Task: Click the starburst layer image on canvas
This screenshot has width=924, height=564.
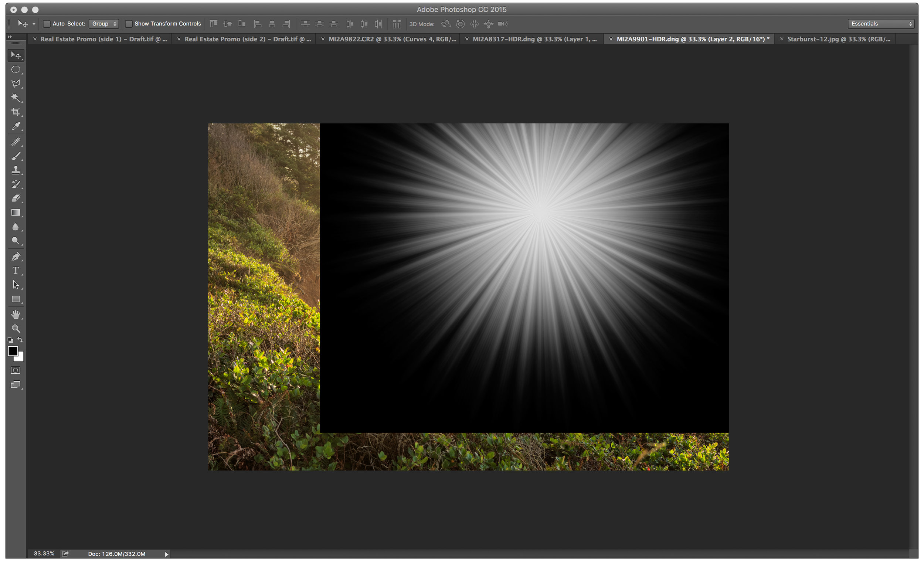Action: click(x=524, y=278)
